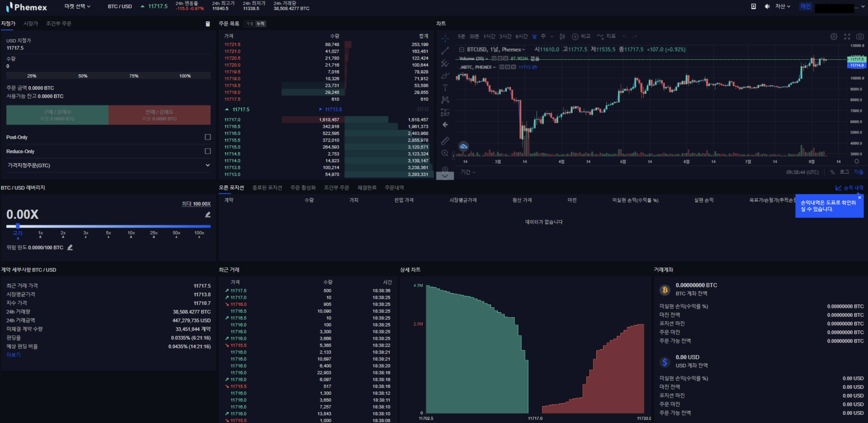Open the 마켓 선택 dropdown
The image size is (868, 423).
coord(77,6)
